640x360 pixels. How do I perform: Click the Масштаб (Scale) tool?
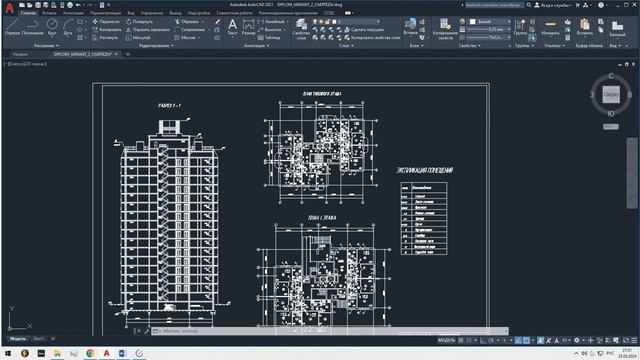click(138, 38)
